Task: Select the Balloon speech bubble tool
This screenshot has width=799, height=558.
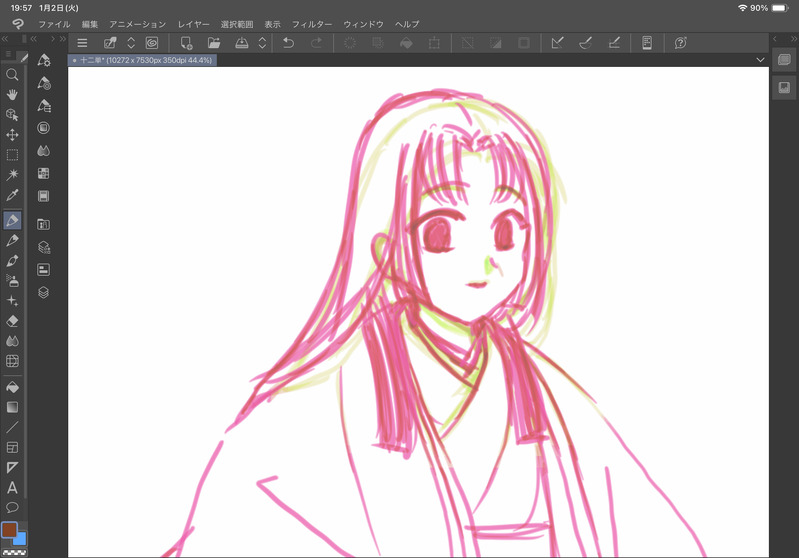Action: click(x=12, y=508)
